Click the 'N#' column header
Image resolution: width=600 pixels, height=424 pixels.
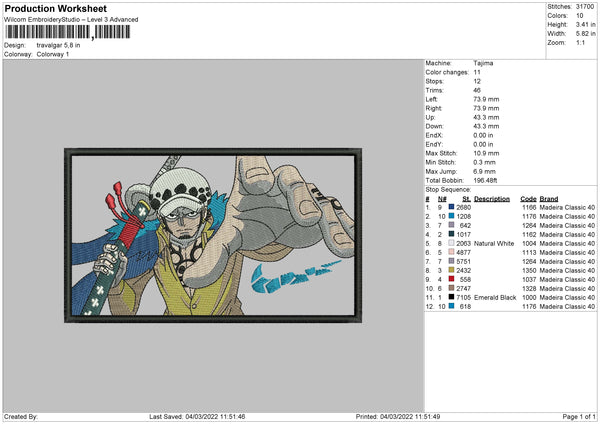point(442,199)
